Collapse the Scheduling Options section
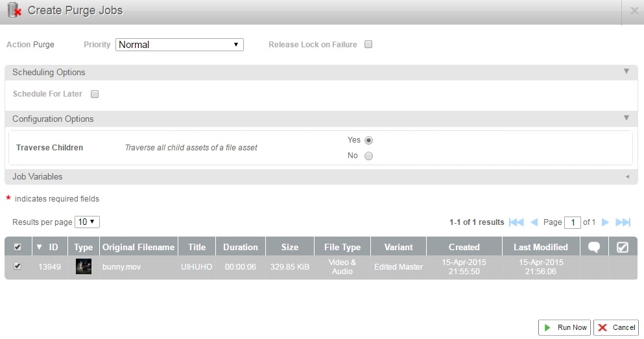Screen dimensions: 644x339 tap(626, 72)
